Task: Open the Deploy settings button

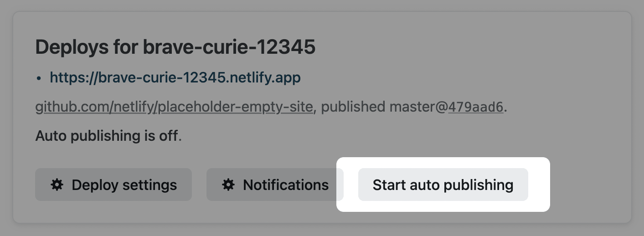Action: (113, 185)
